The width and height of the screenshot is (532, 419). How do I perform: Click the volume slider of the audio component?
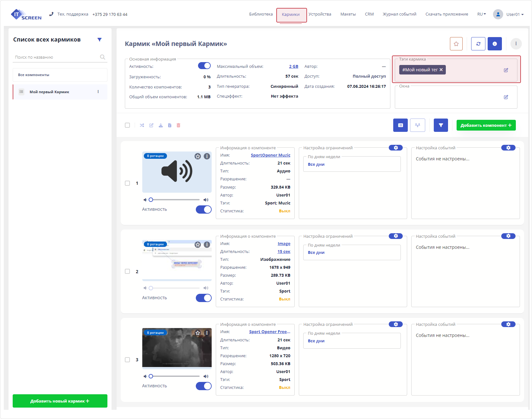click(x=175, y=200)
